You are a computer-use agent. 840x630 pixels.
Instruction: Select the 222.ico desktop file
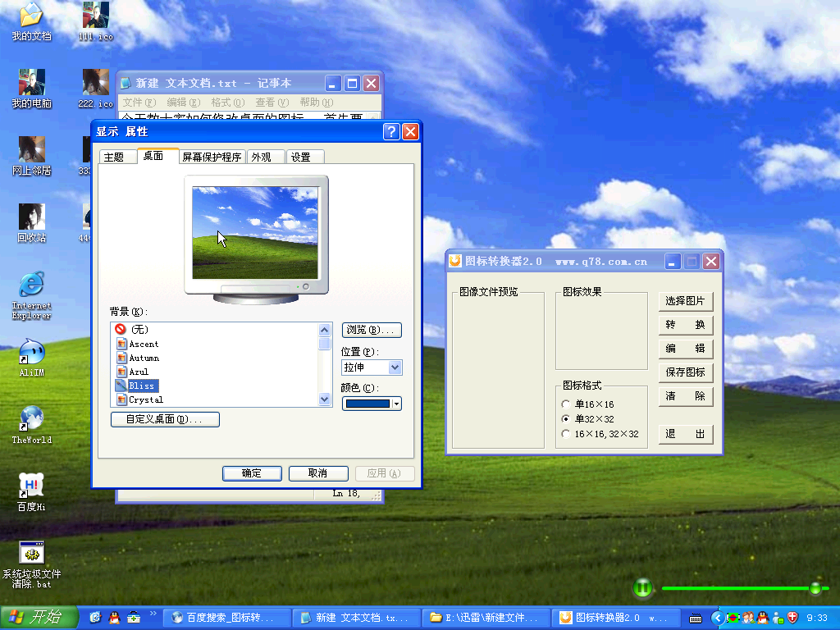(96, 89)
